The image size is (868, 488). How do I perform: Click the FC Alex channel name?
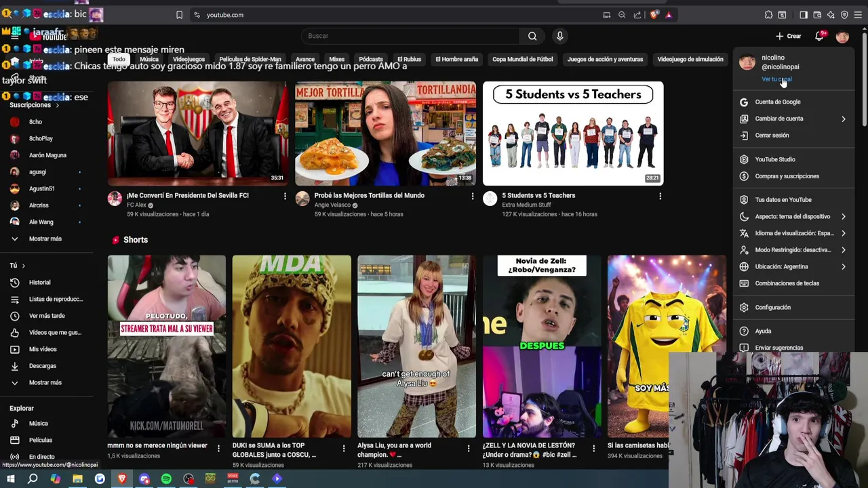(x=136, y=205)
